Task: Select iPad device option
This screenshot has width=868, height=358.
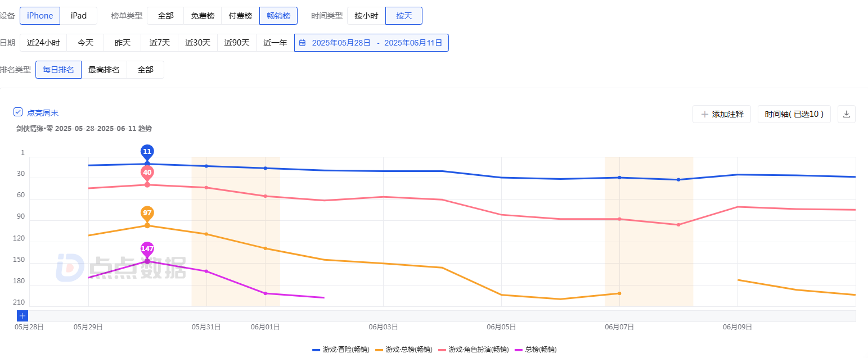Action: 79,16
